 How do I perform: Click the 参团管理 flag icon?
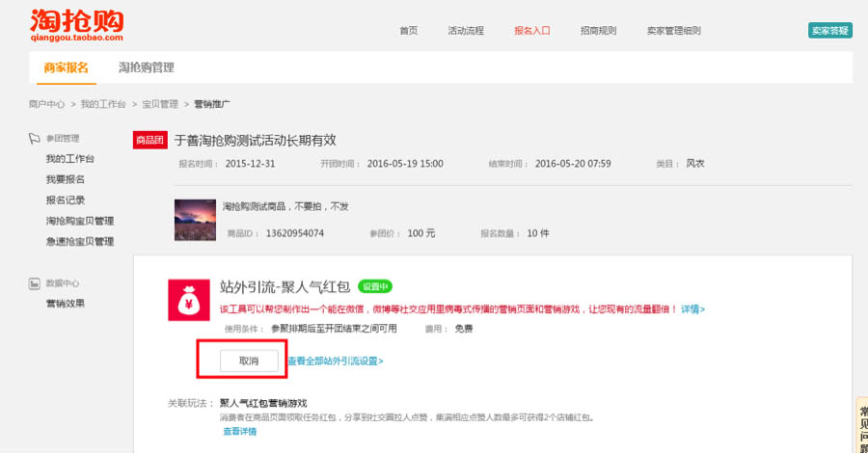click(35, 138)
